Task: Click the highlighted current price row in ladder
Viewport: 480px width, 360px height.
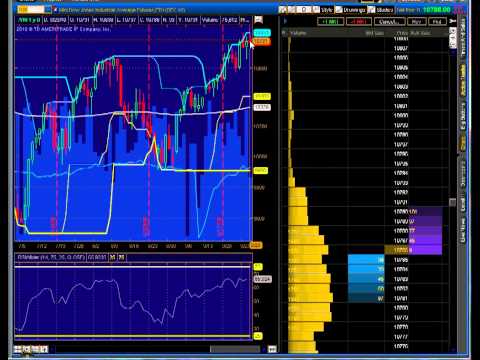Action: [x=397, y=250]
